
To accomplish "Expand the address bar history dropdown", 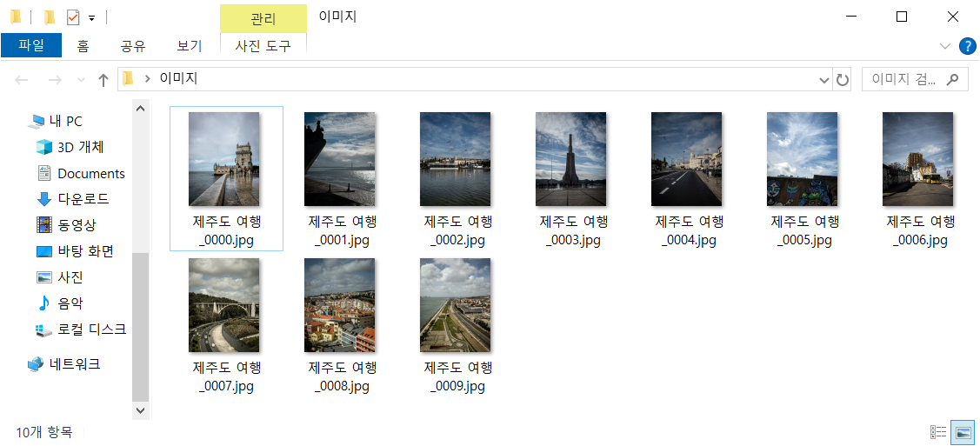I will (x=824, y=79).
